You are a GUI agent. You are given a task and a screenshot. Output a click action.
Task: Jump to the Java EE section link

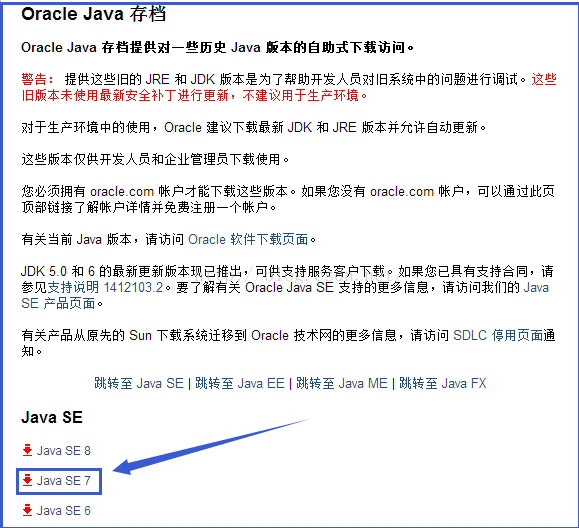[240, 383]
